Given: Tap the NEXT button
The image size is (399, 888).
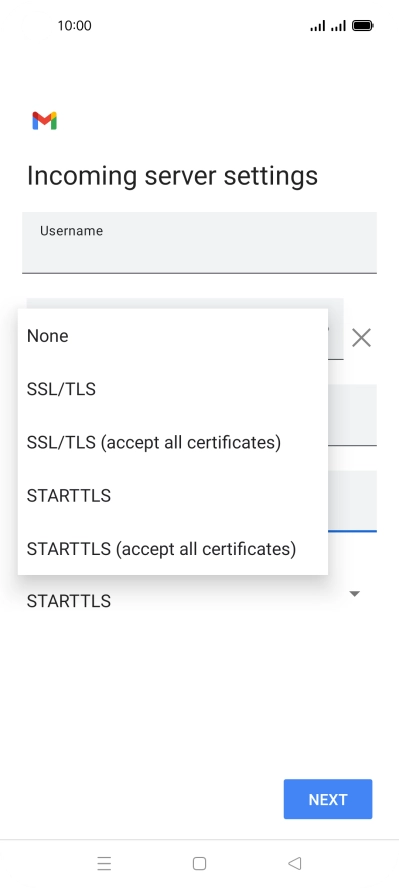Looking at the screenshot, I should pyautogui.click(x=328, y=799).
